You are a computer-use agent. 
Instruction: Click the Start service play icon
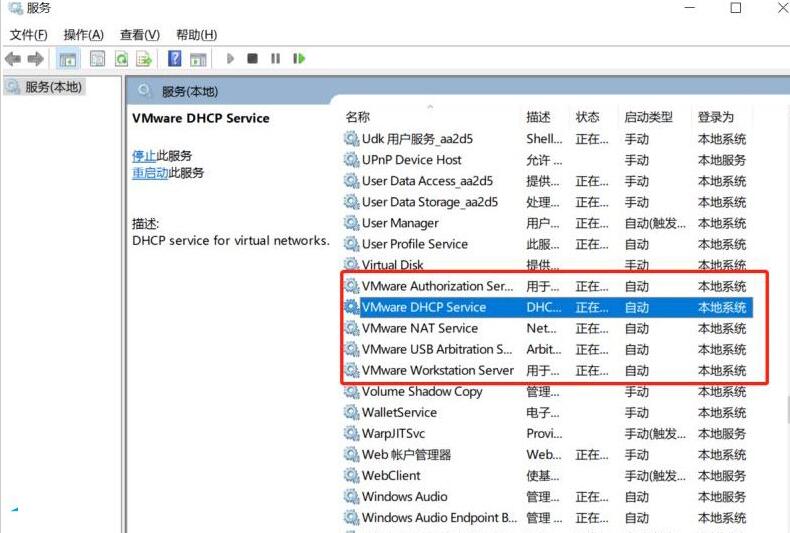[230, 58]
